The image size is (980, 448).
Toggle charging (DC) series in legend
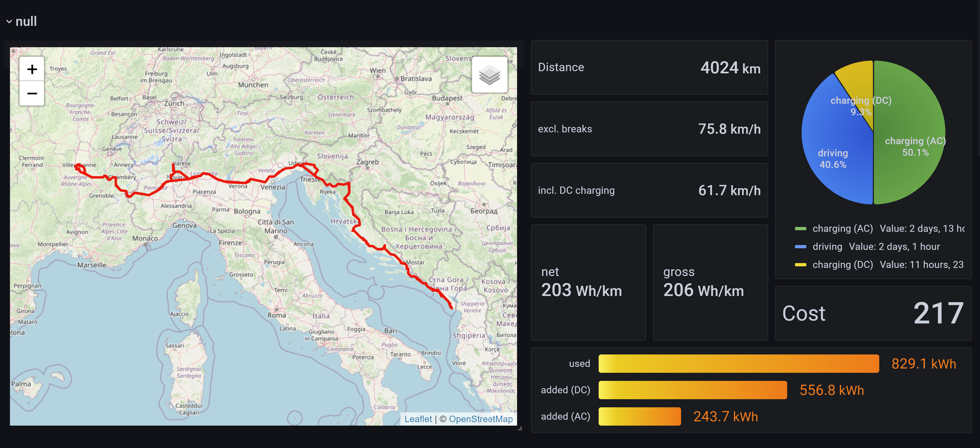842,264
